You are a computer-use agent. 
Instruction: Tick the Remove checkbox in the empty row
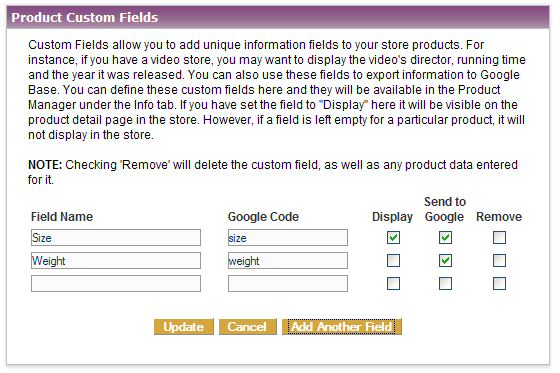tap(499, 284)
